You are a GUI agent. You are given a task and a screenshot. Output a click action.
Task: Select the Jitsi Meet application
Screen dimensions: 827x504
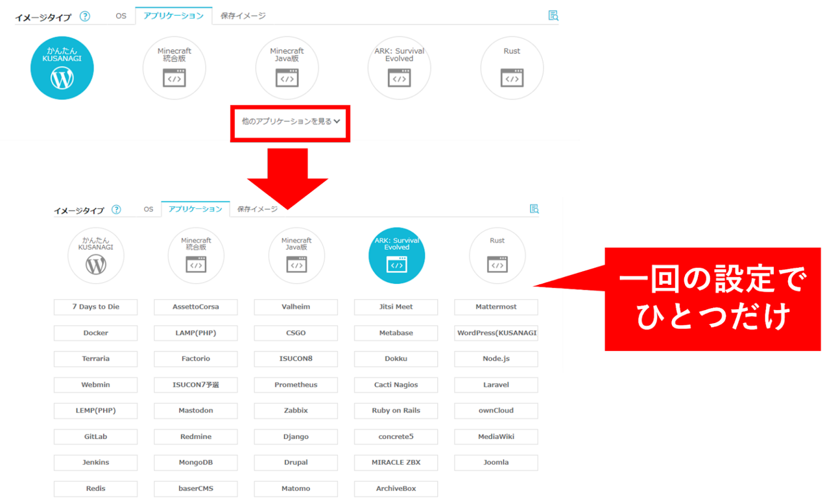[396, 307]
